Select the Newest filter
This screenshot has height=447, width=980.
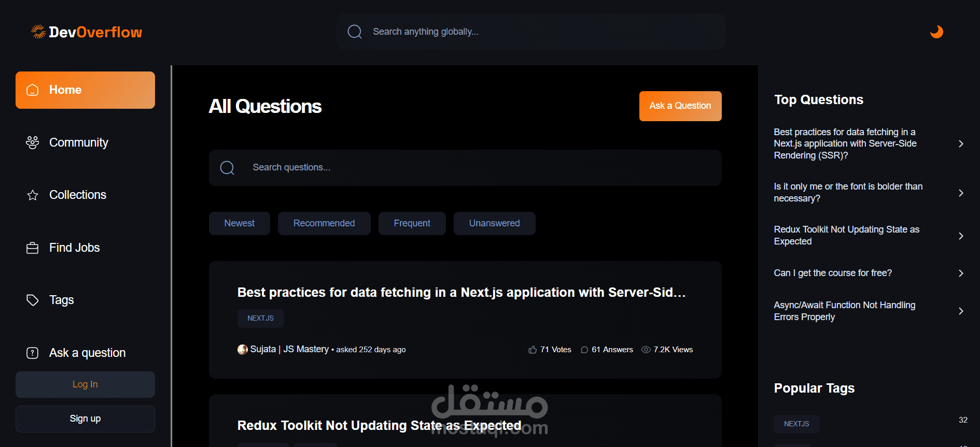pyautogui.click(x=240, y=223)
